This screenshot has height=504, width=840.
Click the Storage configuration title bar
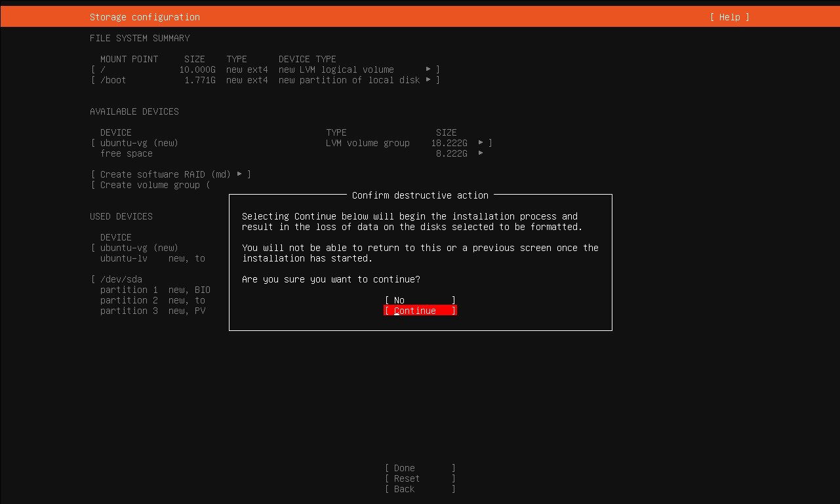click(x=143, y=17)
